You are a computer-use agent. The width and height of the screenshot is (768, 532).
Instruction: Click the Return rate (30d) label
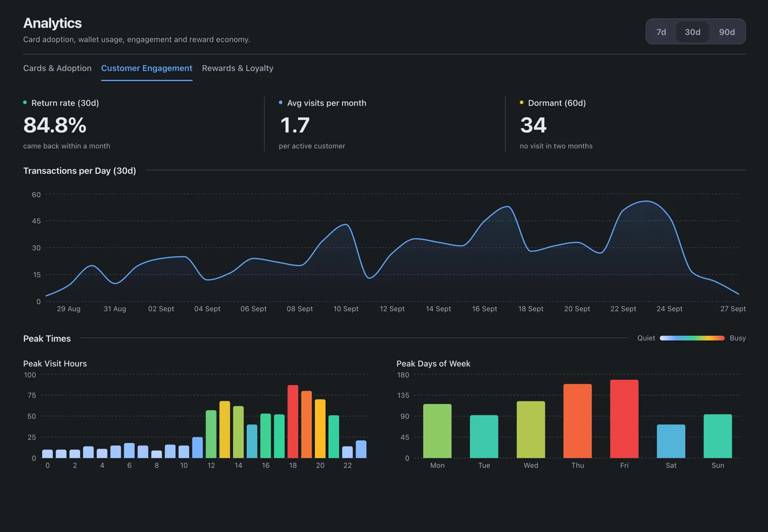65,103
